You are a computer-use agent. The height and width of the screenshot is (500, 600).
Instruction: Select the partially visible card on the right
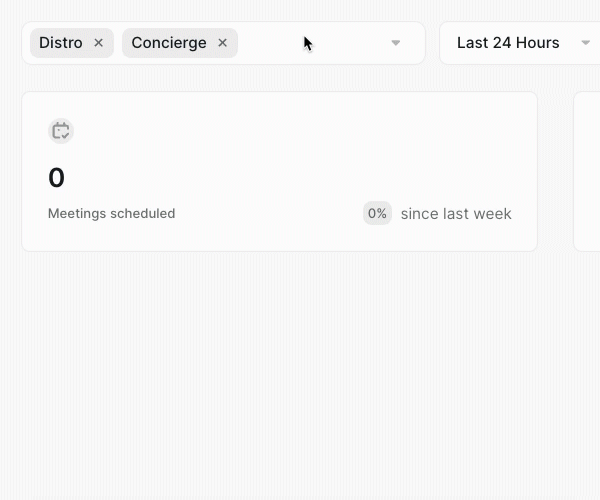coord(587,171)
